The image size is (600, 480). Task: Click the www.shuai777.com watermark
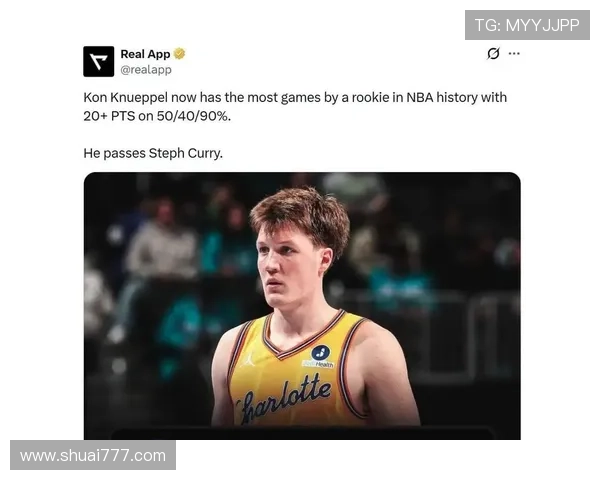pos(93,455)
